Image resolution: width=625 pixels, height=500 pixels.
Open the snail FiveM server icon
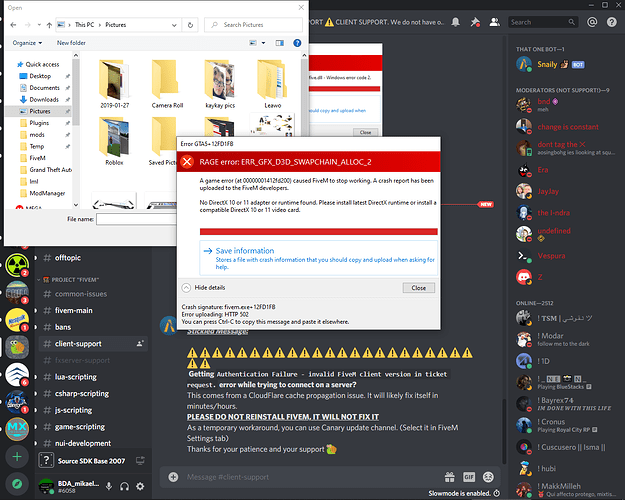17,347
